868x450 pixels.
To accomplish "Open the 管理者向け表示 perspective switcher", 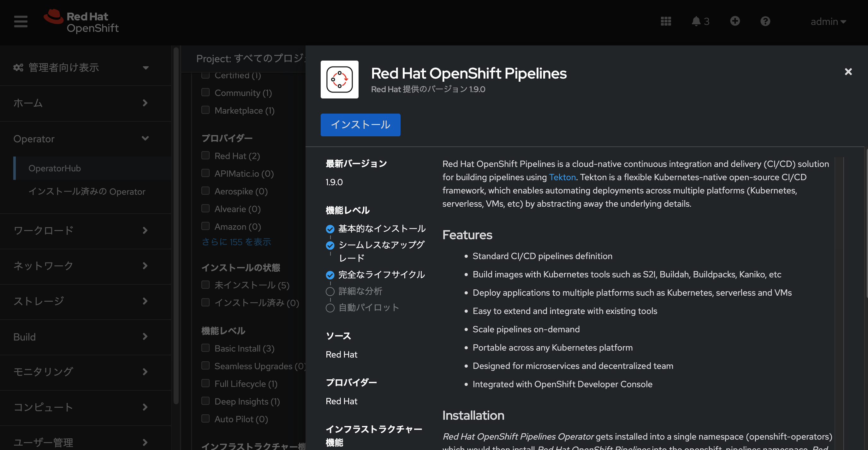I will 81,68.
